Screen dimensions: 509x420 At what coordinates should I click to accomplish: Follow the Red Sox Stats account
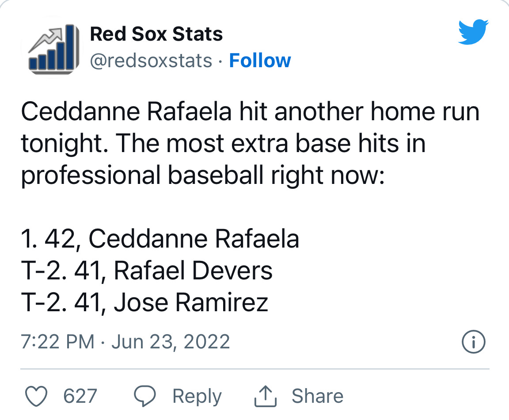[260, 61]
